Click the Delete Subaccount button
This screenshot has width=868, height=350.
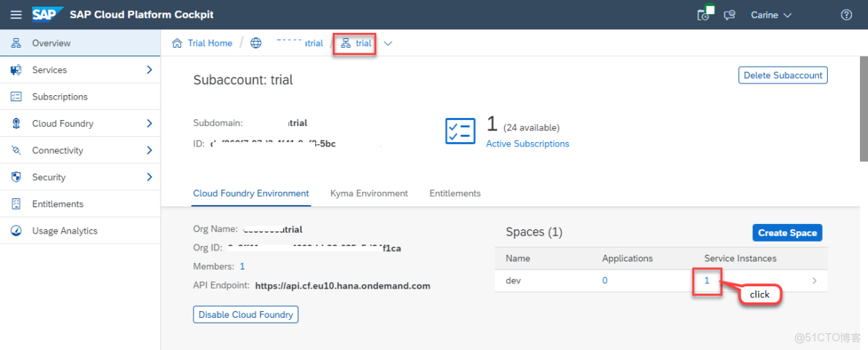[783, 75]
